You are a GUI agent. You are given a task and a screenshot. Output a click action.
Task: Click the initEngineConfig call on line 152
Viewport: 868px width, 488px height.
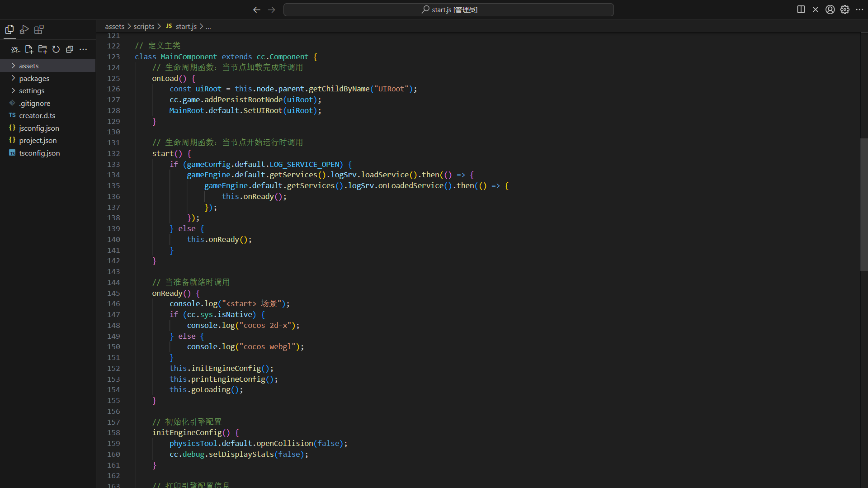[x=226, y=369]
